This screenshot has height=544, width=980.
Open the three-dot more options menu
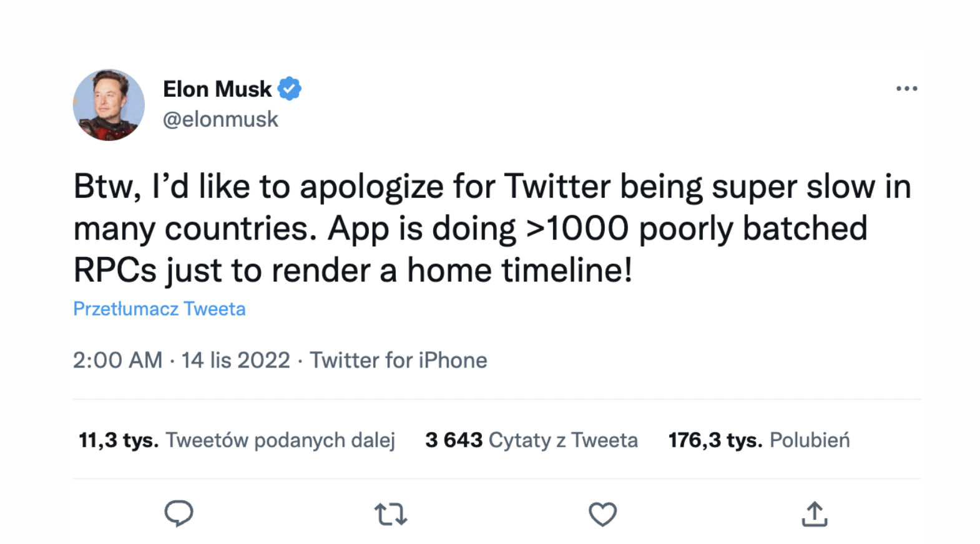pyautogui.click(x=906, y=89)
